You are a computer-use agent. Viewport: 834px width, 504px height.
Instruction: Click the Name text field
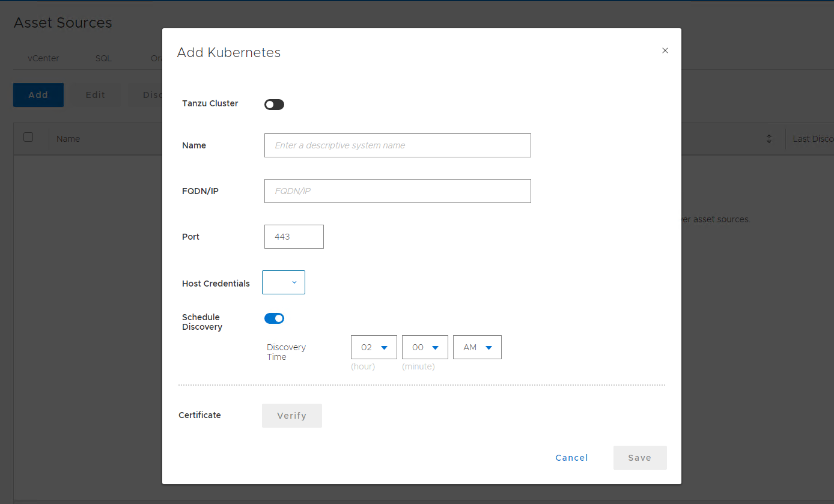pos(397,145)
